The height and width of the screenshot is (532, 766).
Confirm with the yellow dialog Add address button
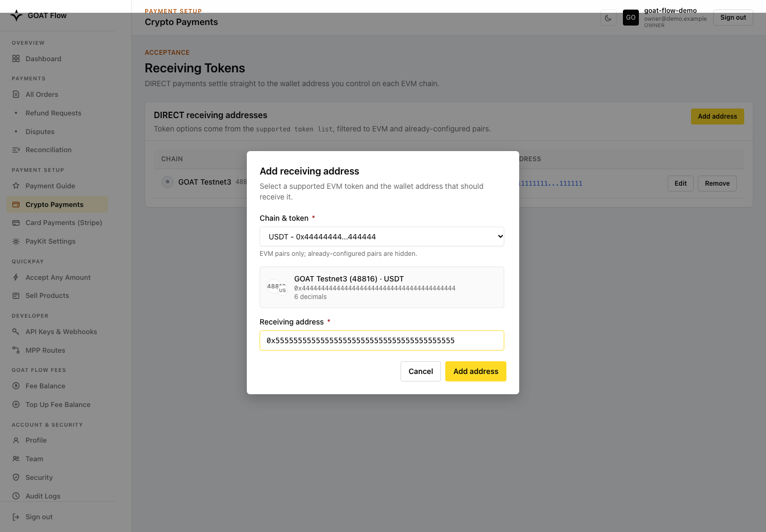coord(476,371)
